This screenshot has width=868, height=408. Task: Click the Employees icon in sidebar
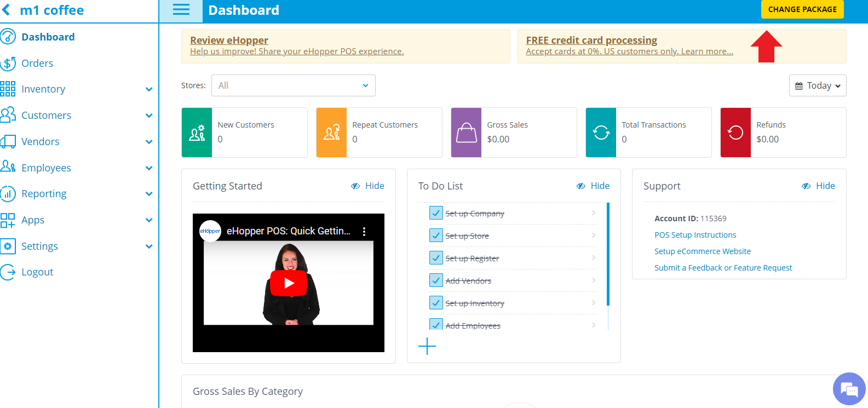8,167
